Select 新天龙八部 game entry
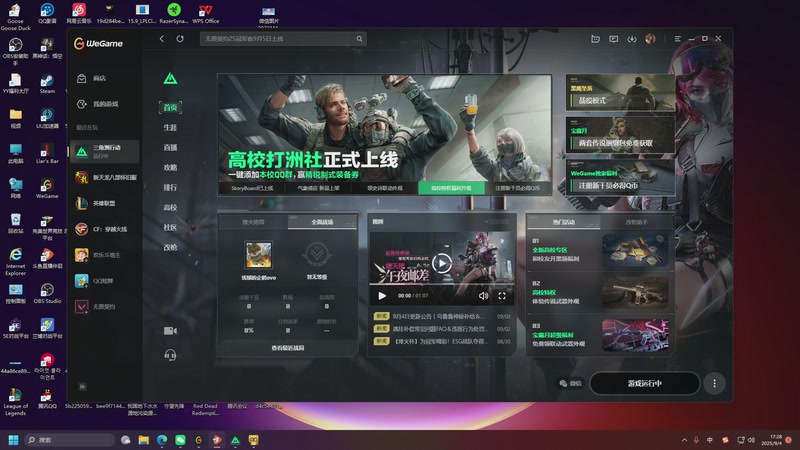This screenshot has width=800, height=450. [104, 178]
